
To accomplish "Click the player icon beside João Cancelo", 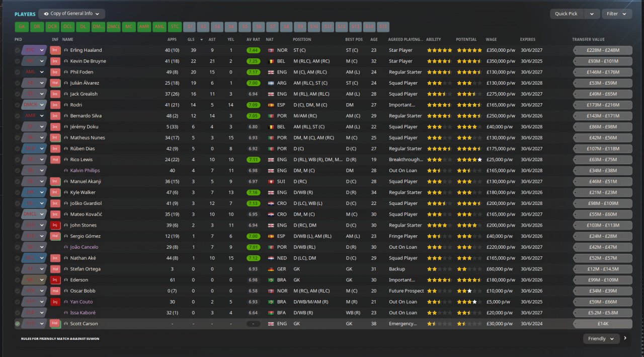I will tap(66, 247).
